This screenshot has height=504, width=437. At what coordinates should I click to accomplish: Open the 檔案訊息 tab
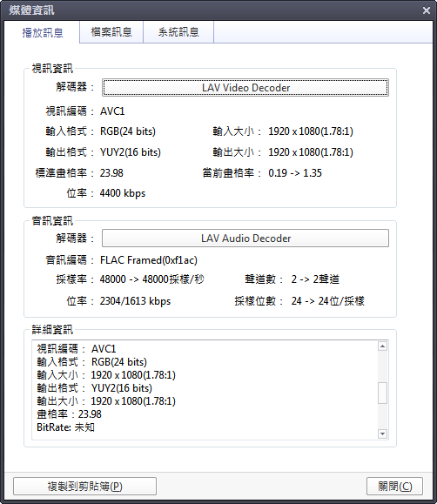[x=111, y=32]
